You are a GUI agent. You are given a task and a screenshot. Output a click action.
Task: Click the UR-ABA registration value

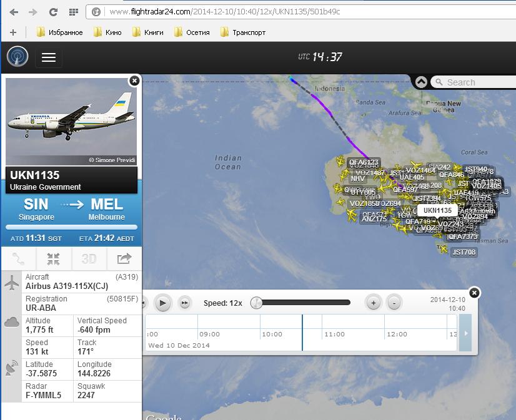point(41,308)
